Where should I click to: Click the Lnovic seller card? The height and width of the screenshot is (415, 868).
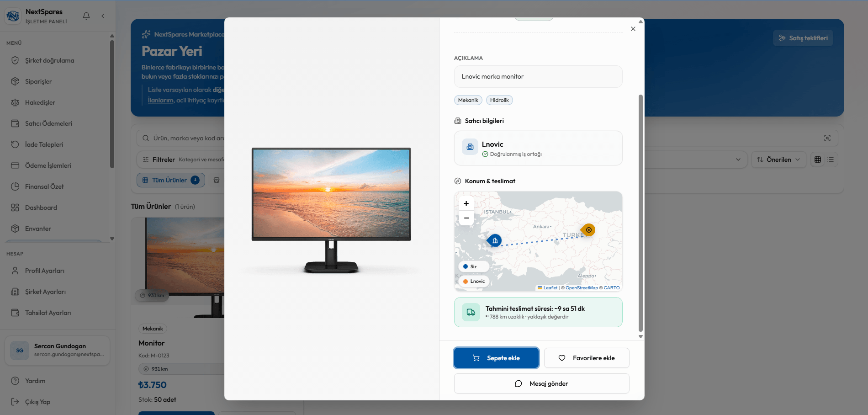pos(538,148)
